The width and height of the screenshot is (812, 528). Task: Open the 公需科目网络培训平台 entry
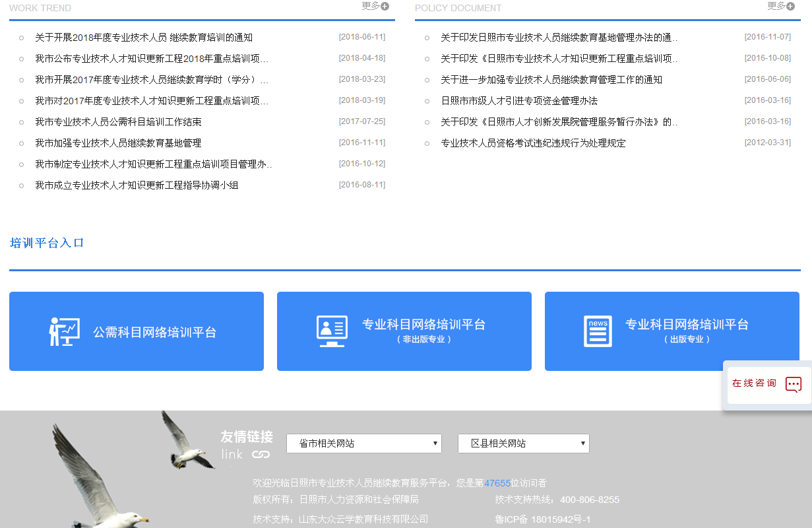click(154, 332)
